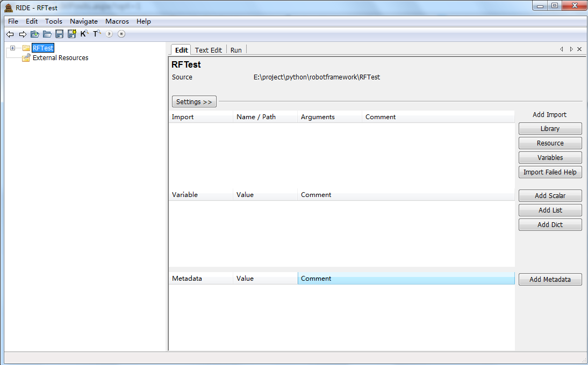The width and height of the screenshot is (588, 365).
Task: Click Value header in Metadata table
Action: coord(265,278)
